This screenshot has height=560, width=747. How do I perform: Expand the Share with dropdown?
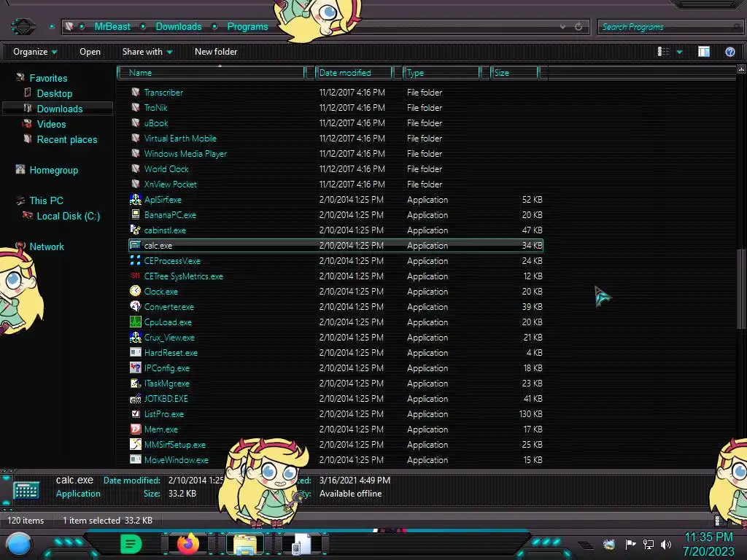(x=147, y=52)
